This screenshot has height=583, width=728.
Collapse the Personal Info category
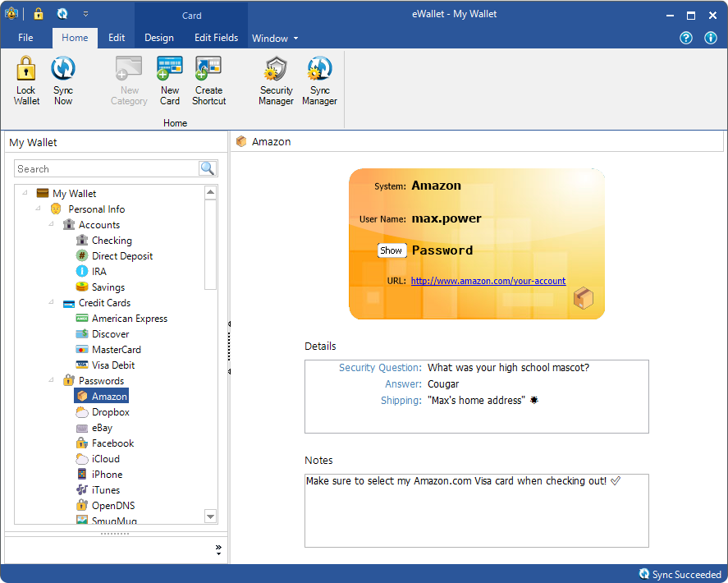pyautogui.click(x=38, y=209)
